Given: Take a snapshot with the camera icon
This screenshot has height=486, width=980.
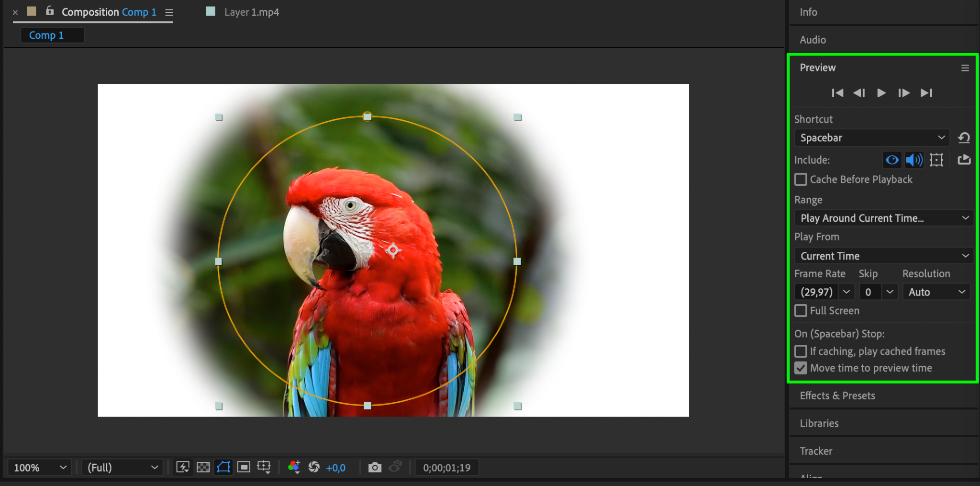Looking at the screenshot, I should coord(375,467).
